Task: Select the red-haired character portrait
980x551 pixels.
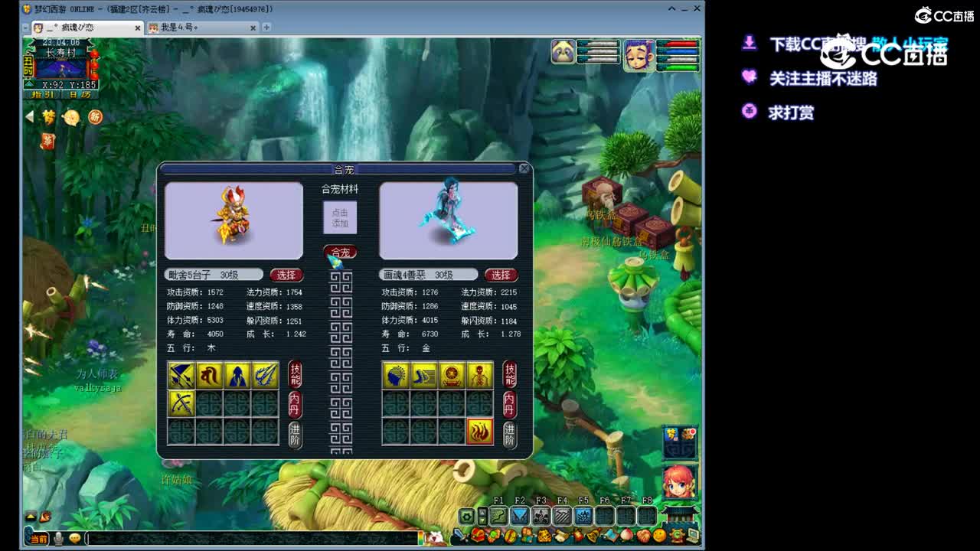Action: 680,481
